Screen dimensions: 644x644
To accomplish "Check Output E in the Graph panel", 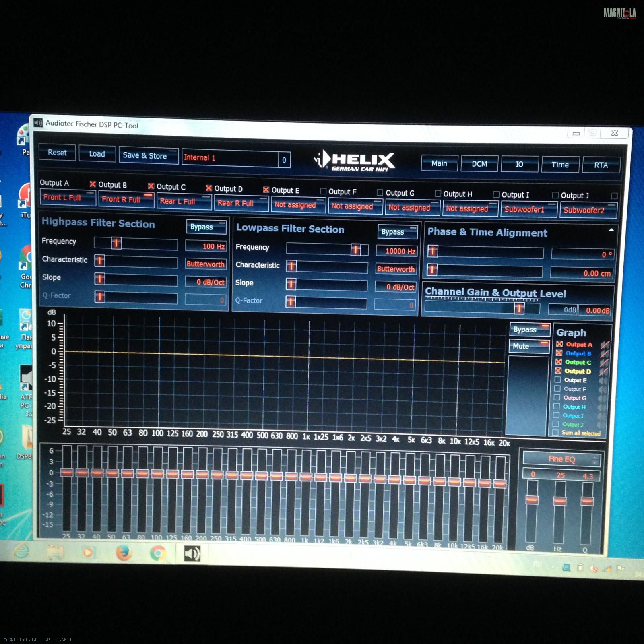I will click(x=558, y=379).
